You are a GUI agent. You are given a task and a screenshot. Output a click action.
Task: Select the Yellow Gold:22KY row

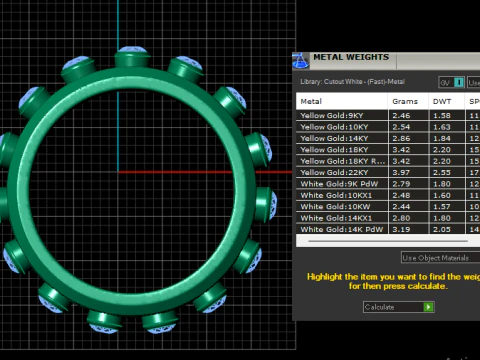(x=388, y=172)
